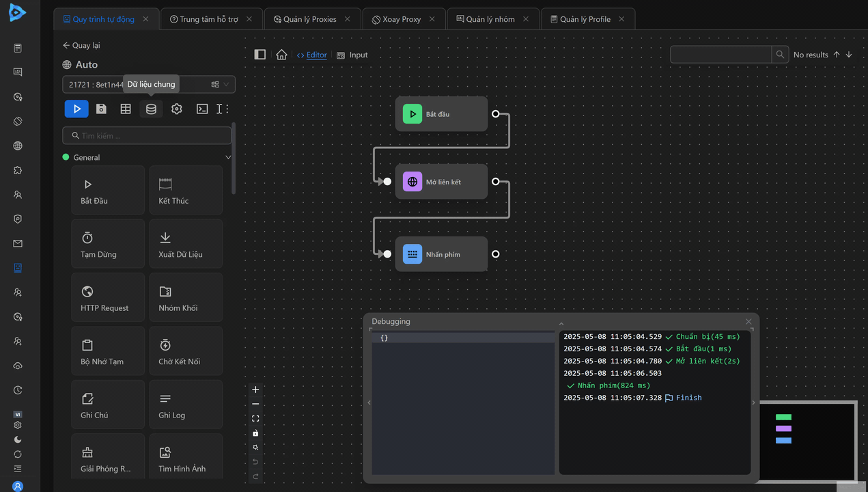This screenshot has width=868, height=492.
Task: Toggle the sidebar panel layout icon
Action: 260,55
